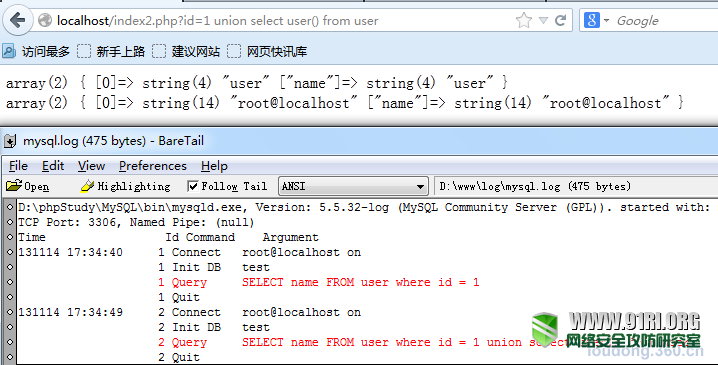Image resolution: width=718 pixels, height=365 pixels.
Task: Click BareTail window title icon
Action: click(10, 141)
